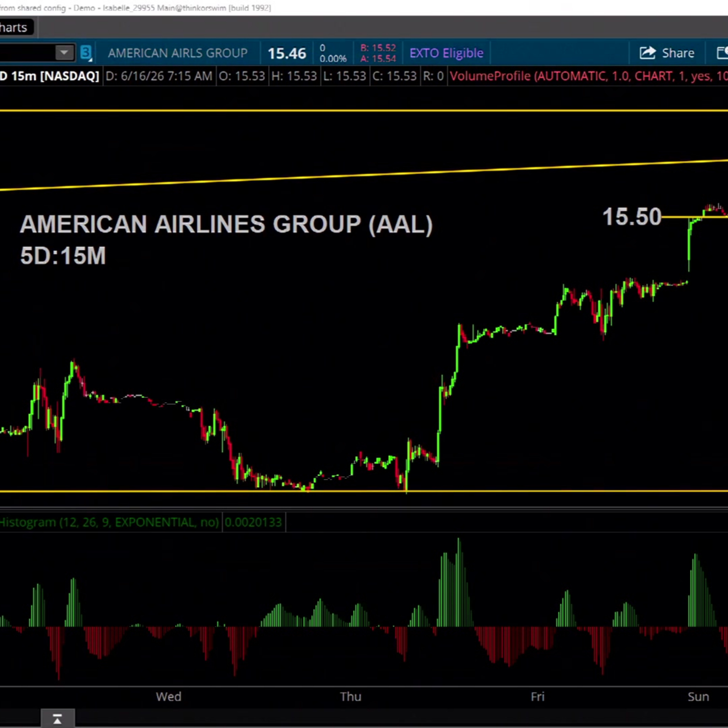Select the 15.50 price level line label

(632, 217)
